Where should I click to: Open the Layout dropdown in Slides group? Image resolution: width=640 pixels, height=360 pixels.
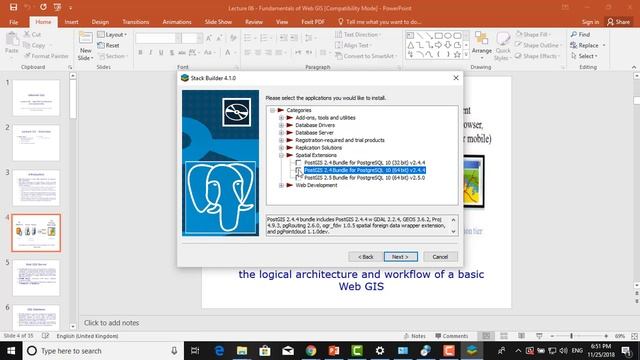(x=112, y=35)
